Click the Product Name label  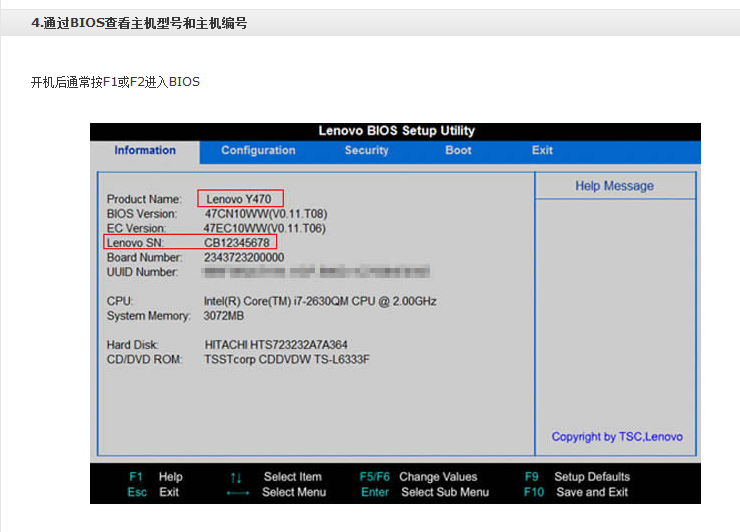pos(144,199)
